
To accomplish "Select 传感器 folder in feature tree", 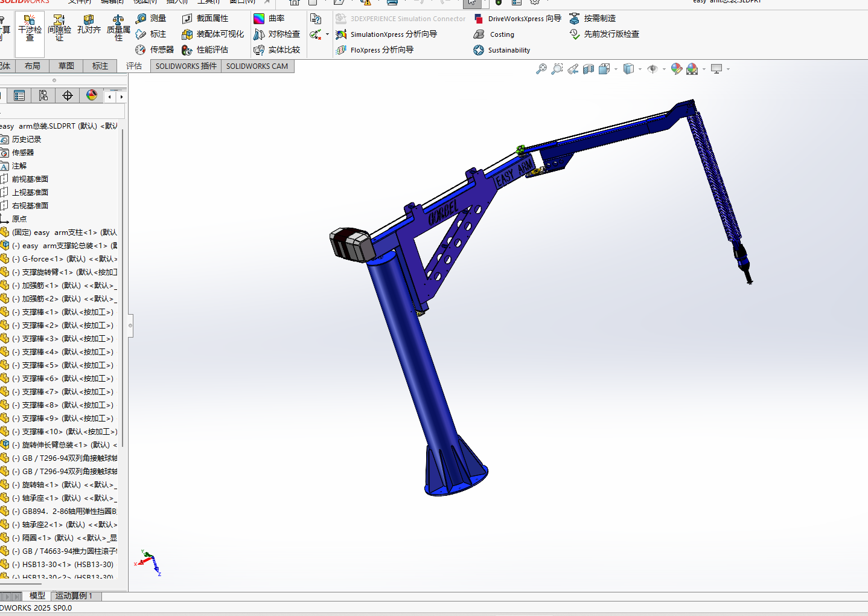I will coord(23,152).
